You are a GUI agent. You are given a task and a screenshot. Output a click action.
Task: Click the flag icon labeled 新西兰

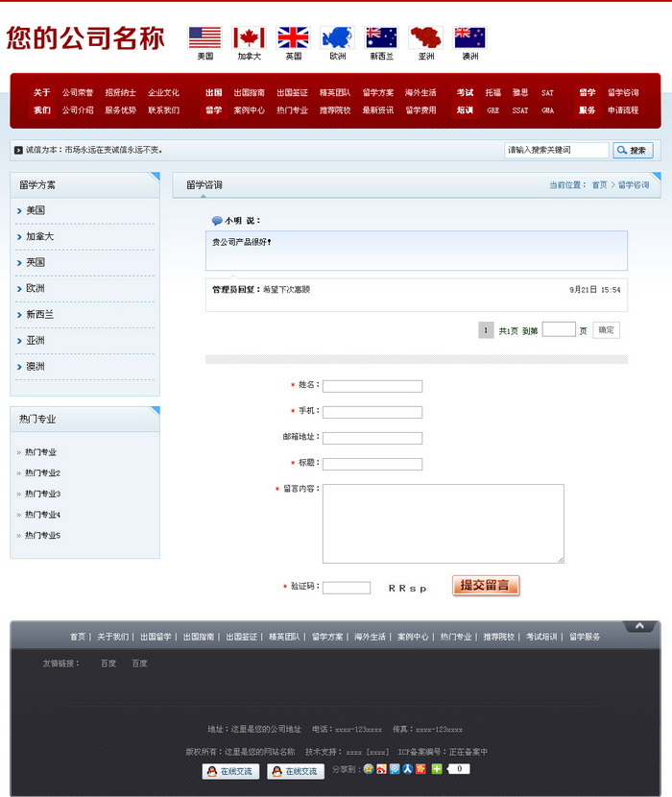tap(381, 38)
